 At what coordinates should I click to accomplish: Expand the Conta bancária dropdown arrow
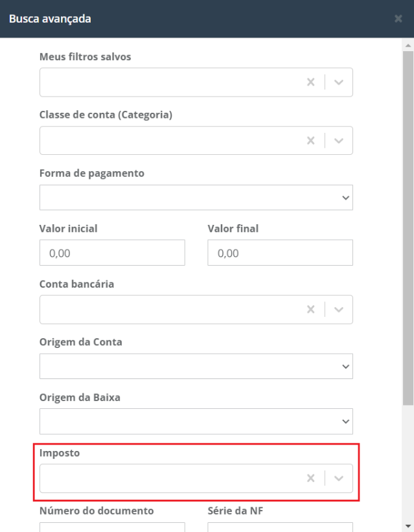[x=339, y=310]
